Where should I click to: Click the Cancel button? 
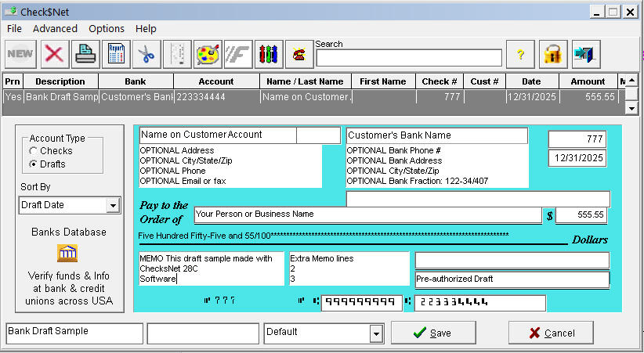(x=551, y=333)
